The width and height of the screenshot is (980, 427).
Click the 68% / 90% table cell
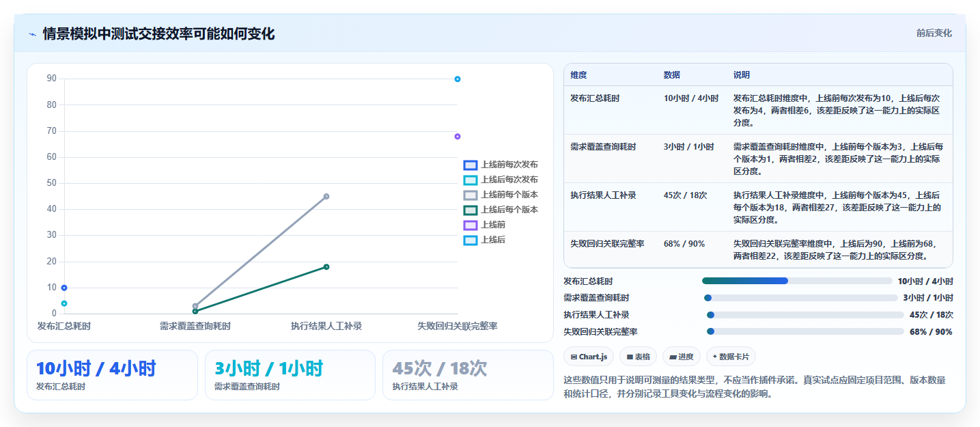click(x=684, y=244)
